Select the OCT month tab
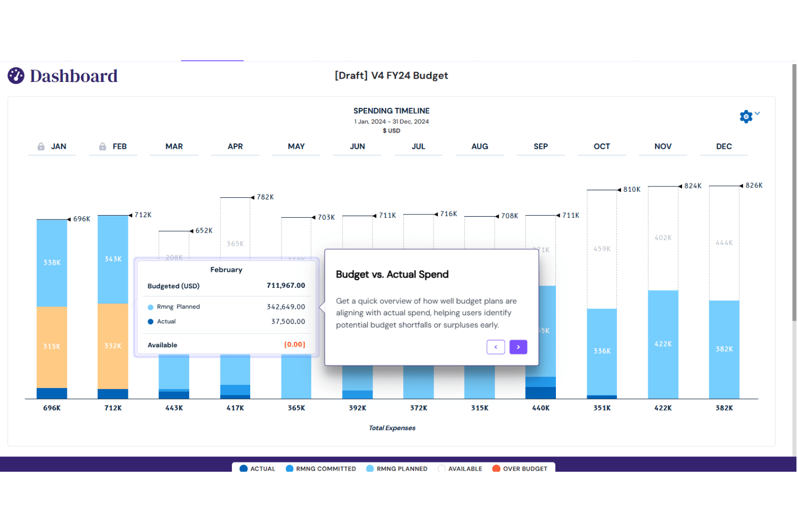This screenshot has height=532, width=798. [x=602, y=147]
